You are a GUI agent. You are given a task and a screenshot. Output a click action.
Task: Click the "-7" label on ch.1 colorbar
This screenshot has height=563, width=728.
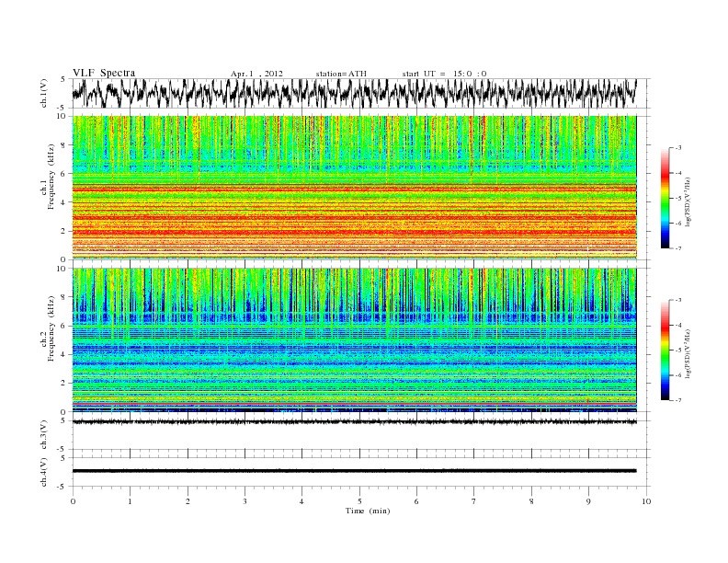coord(677,248)
